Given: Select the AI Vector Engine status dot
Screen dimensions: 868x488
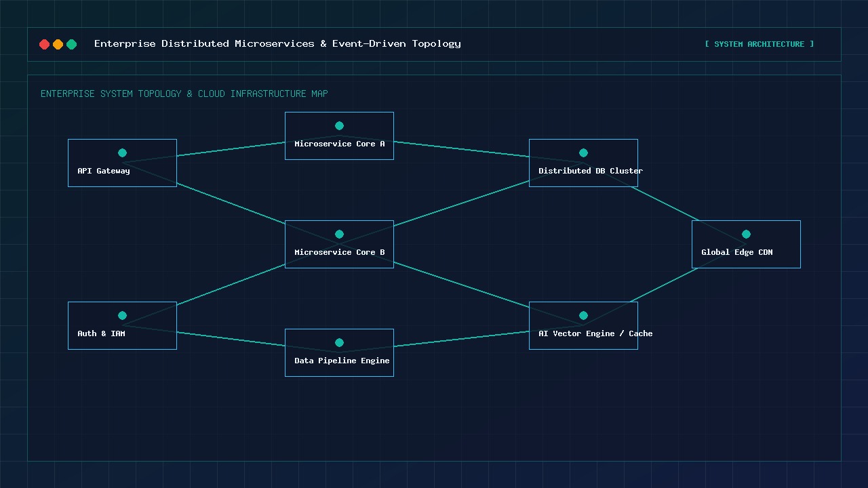Looking at the screenshot, I should 583,315.
